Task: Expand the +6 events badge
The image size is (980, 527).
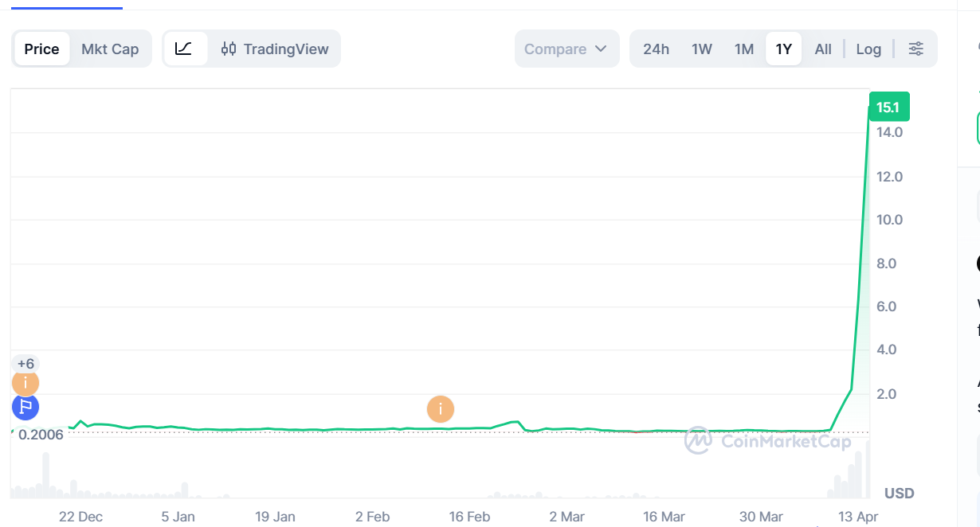Action: coord(25,364)
